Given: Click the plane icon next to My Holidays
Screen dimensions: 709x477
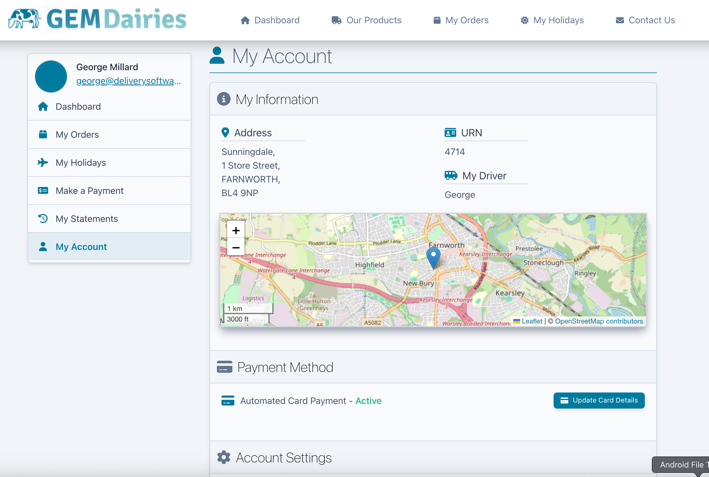Looking at the screenshot, I should (43, 162).
